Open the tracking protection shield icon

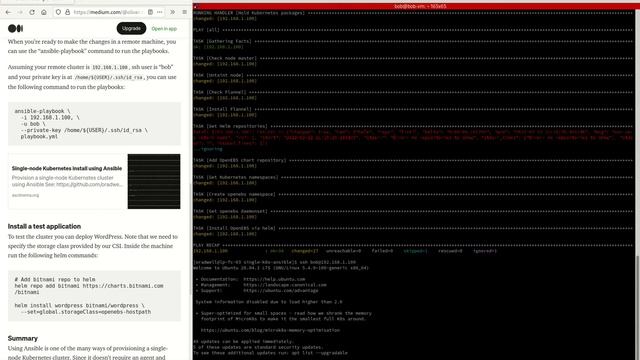(x=58, y=12)
